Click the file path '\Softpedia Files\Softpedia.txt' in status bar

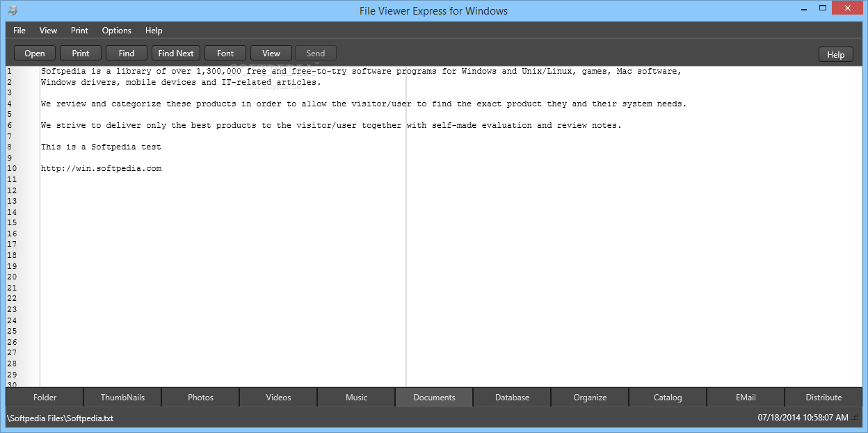point(60,418)
